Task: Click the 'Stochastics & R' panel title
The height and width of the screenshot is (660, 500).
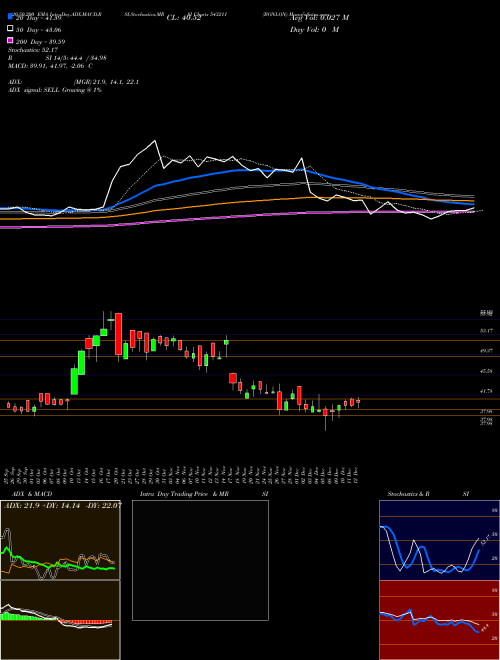Action: pyautogui.click(x=409, y=494)
